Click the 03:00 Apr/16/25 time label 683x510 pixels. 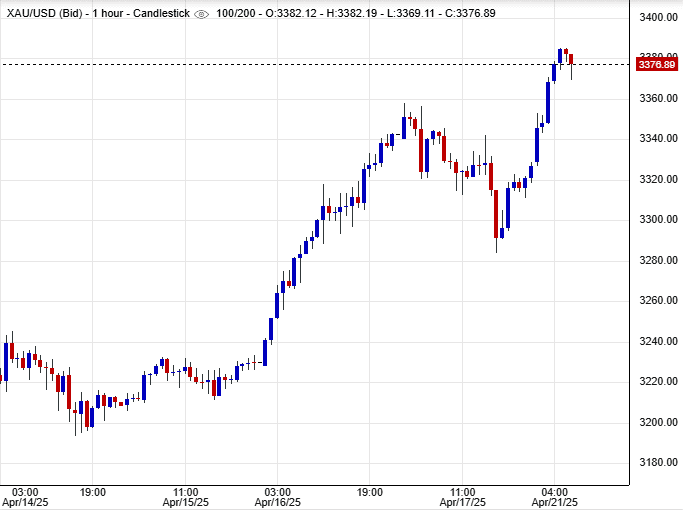coord(277,497)
